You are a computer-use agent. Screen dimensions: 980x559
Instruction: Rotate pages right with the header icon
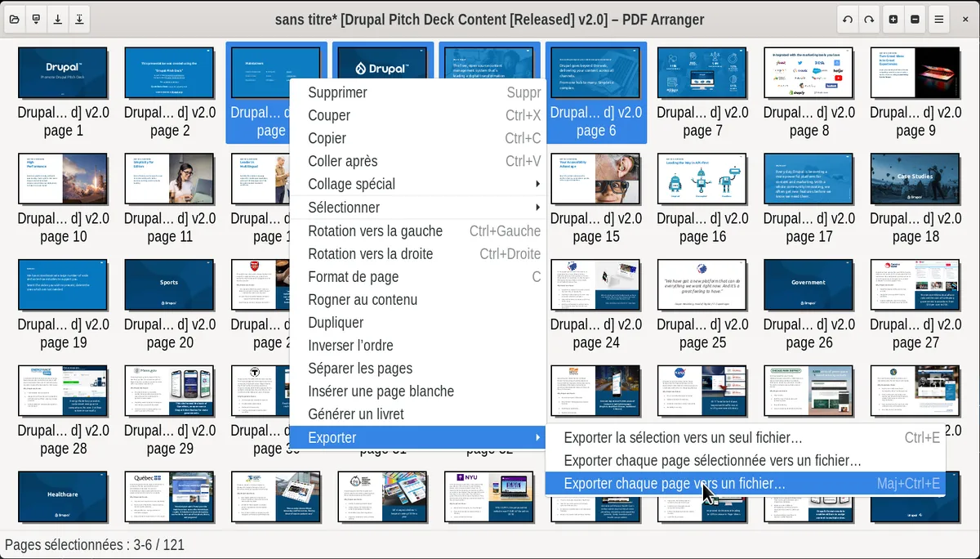pos(870,19)
